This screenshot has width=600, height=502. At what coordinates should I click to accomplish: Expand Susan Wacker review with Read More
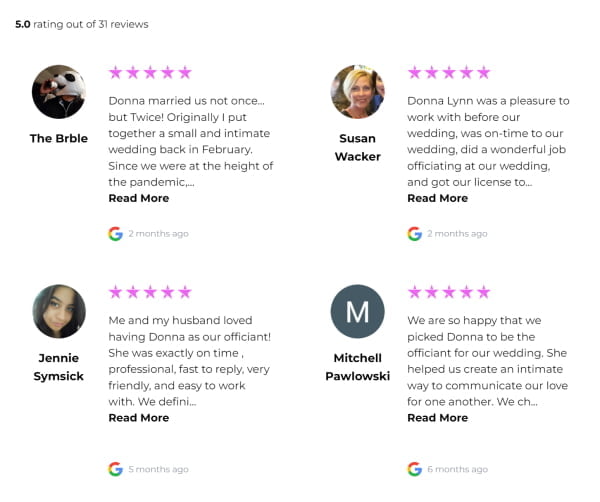tap(437, 198)
